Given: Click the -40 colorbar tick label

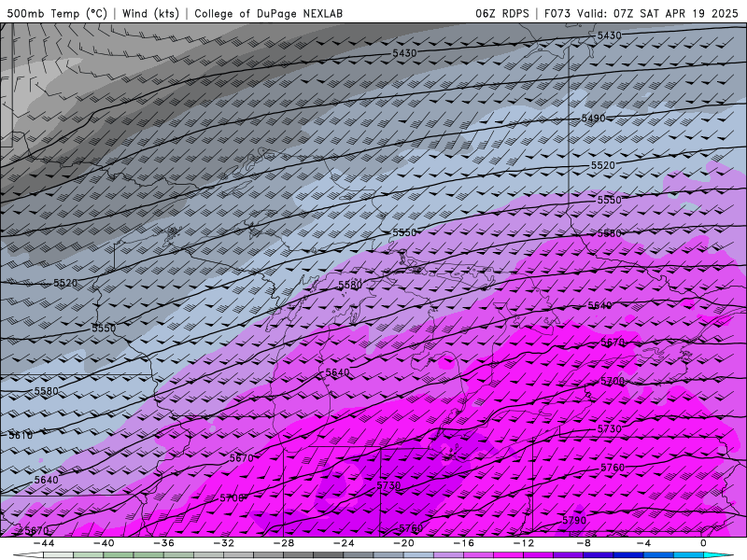Looking at the screenshot, I should [x=104, y=543].
